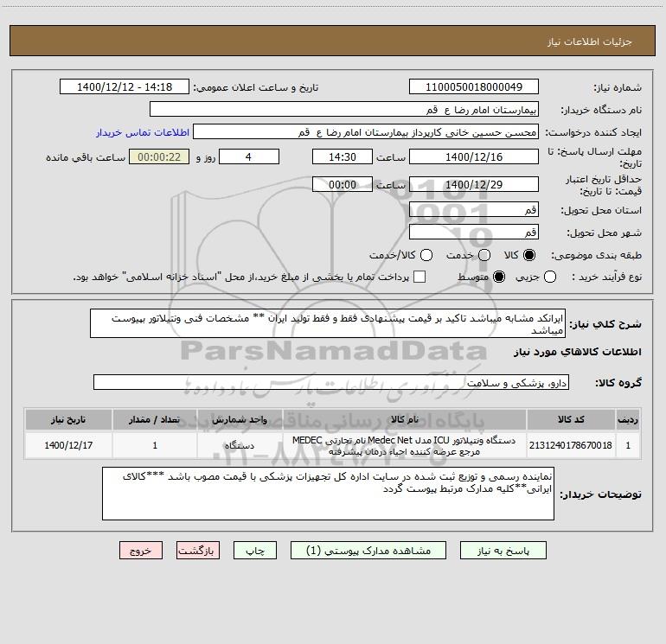Open مشاهده مدارک پیوستی (1) button

tap(368, 551)
